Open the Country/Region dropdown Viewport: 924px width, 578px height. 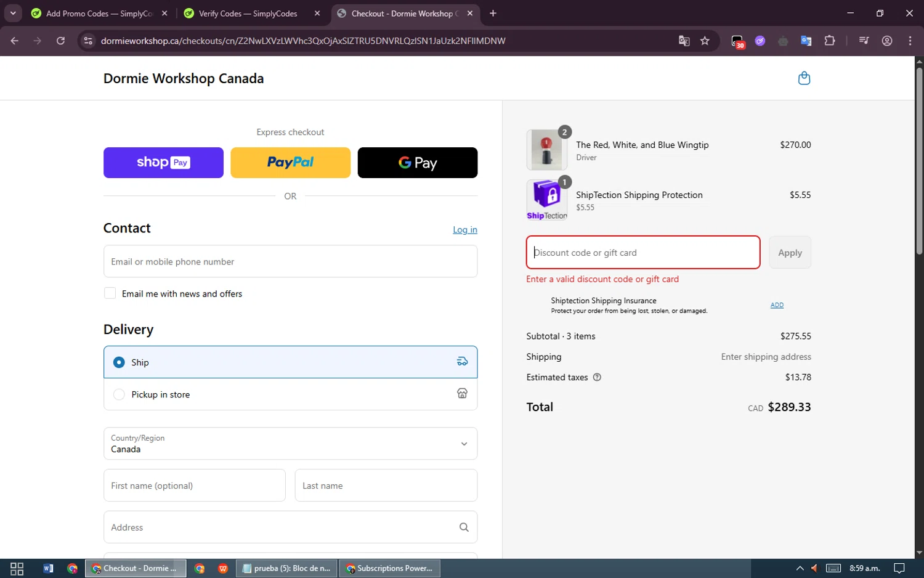[290, 444]
